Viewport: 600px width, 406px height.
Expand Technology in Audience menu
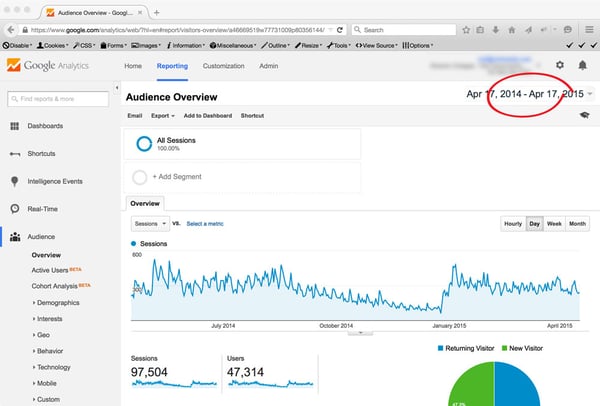[x=54, y=367]
